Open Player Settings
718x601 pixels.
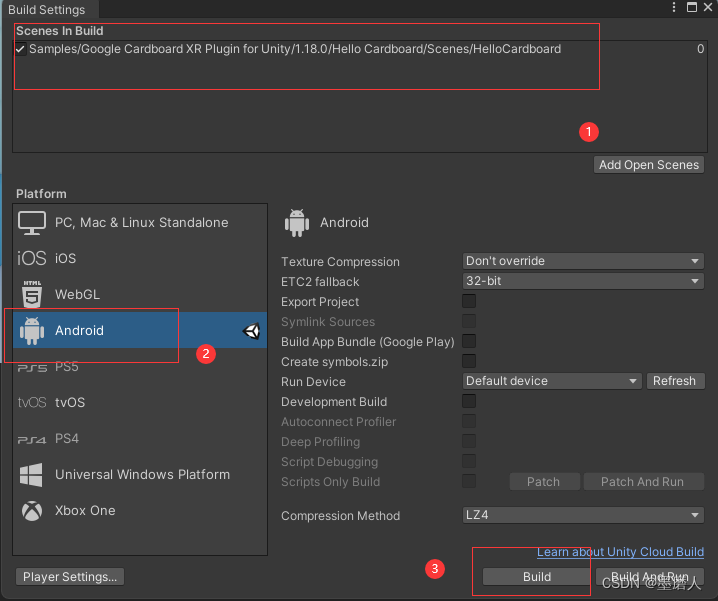(70, 577)
